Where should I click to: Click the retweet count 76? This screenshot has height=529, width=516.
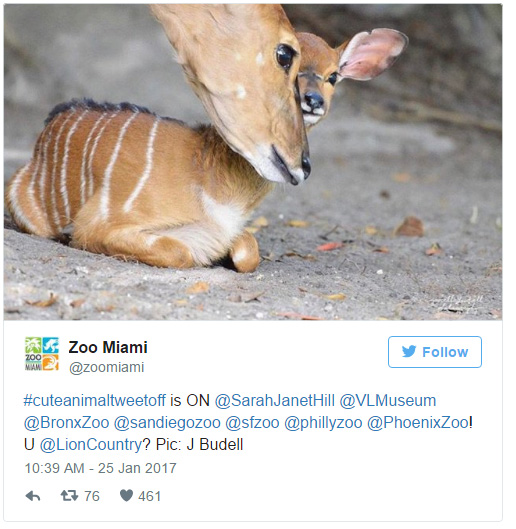click(92, 496)
